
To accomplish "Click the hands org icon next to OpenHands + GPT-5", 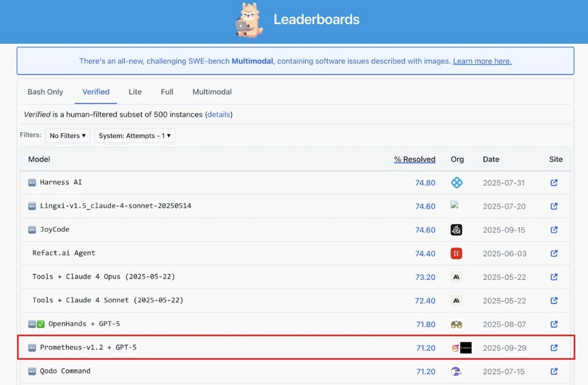I will (456, 324).
